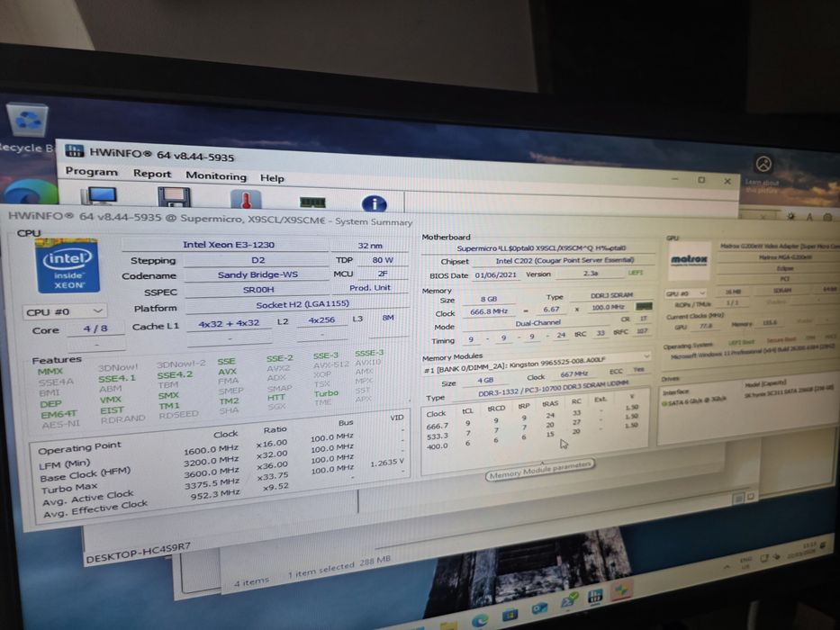Click the PowerShell checkmark taskbar icon

(569, 600)
